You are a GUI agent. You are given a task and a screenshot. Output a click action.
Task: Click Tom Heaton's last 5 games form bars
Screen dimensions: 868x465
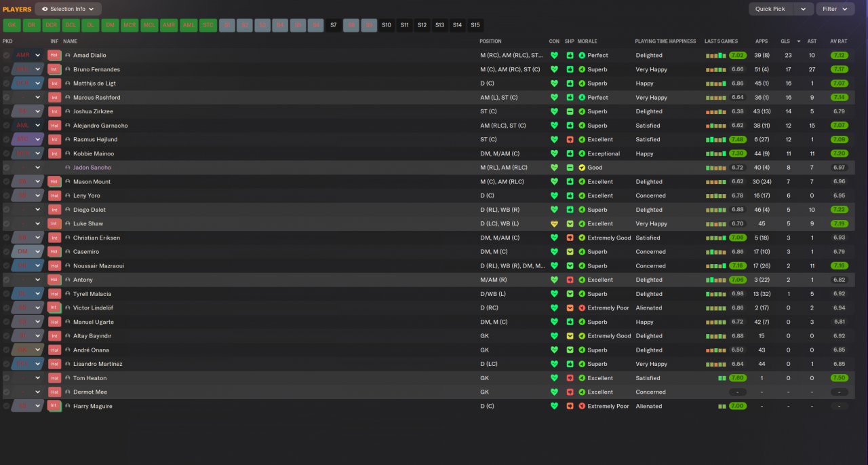click(x=722, y=378)
